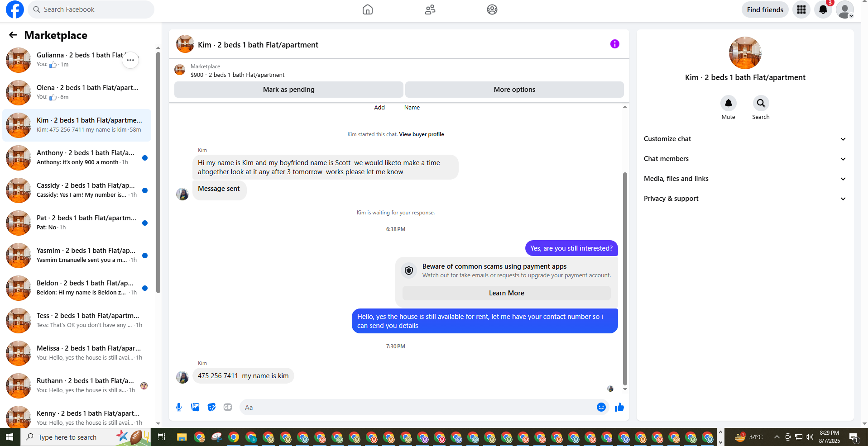The image size is (868, 446).
Task: Open Melissa's conversation
Action: pos(77,353)
